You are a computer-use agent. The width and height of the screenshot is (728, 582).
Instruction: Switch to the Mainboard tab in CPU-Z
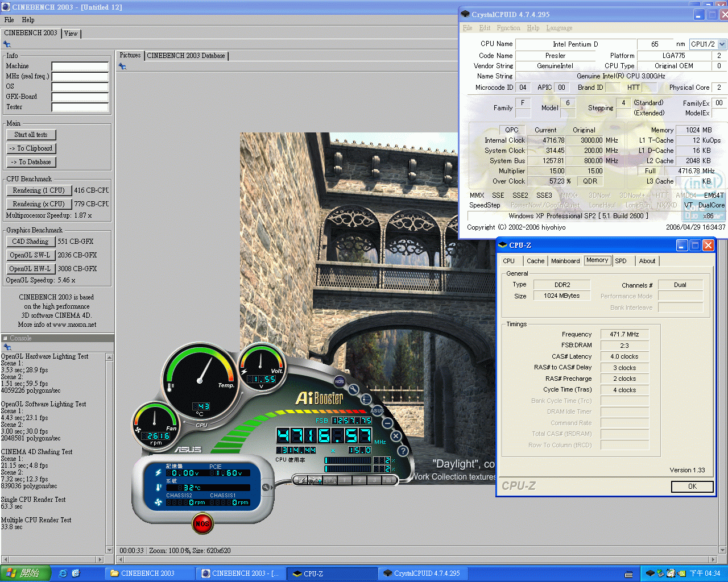click(565, 261)
